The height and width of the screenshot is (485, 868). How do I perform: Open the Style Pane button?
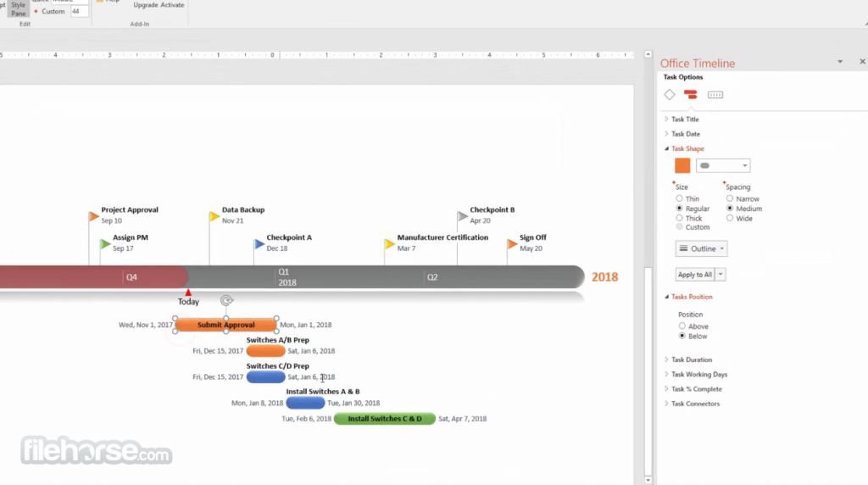pyautogui.click(x=19, y=8)
